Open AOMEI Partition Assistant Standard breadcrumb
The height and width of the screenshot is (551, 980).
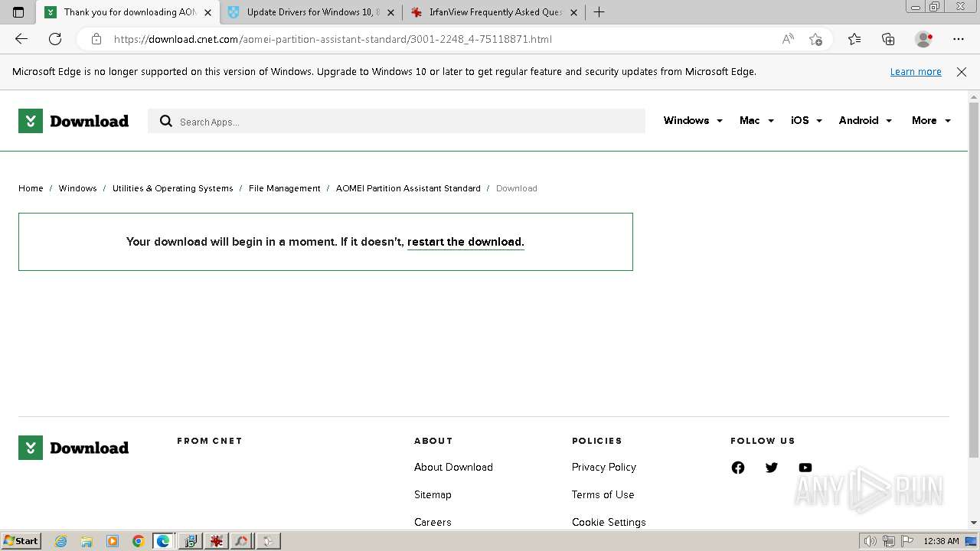coord(408,188)
